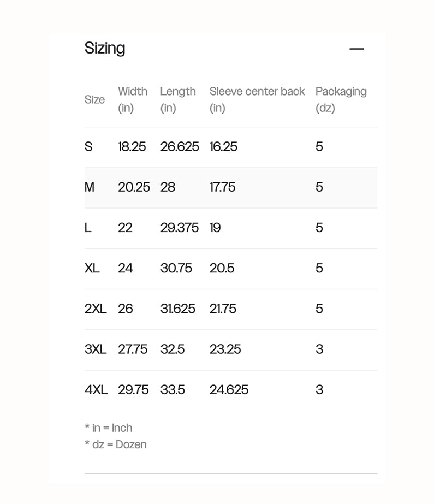
Task: Select the 3XL size row label
Action: pos(96,349)
